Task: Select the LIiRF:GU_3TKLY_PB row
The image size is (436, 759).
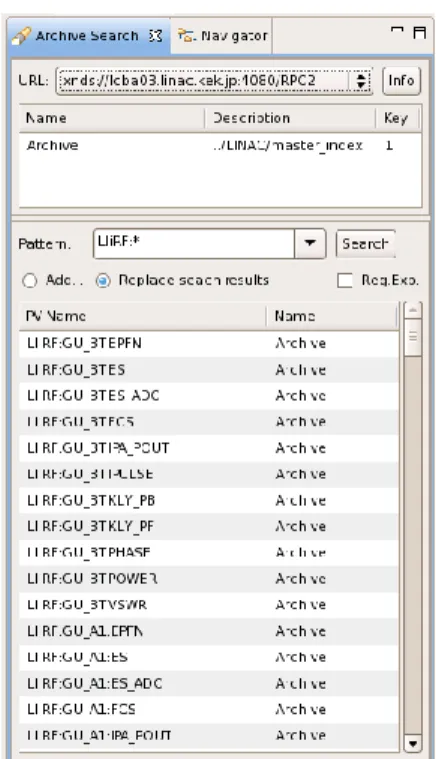Action: click(209, 500)
